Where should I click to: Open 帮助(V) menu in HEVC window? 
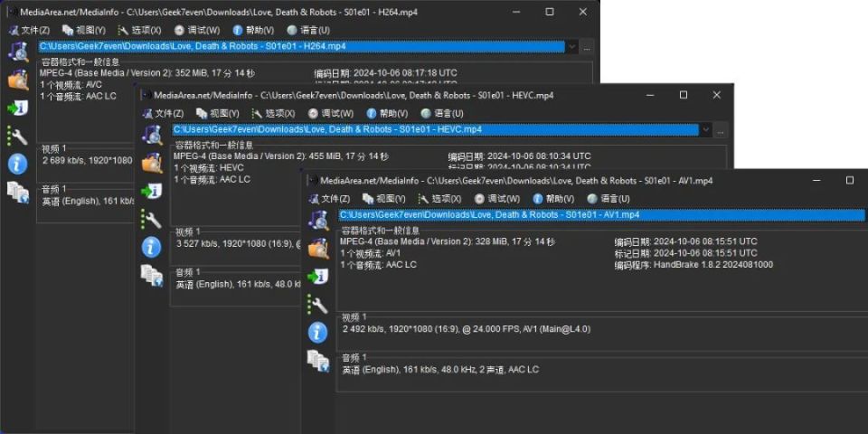pyautogui.click(x=388, y=114)
